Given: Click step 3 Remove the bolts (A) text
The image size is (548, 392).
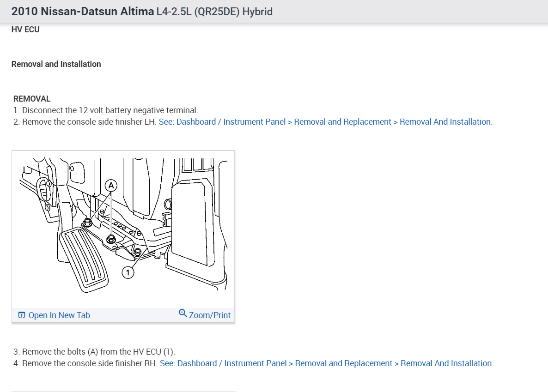Looking at the screenshot, I should click(x=94, y=351).
